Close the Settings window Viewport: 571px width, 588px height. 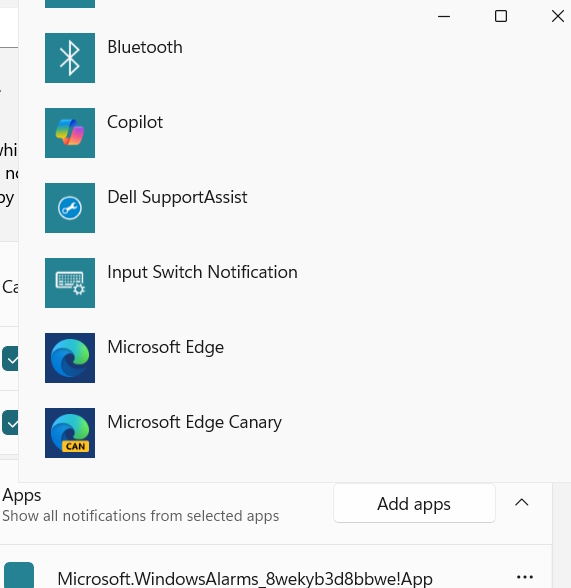[558, 16]
